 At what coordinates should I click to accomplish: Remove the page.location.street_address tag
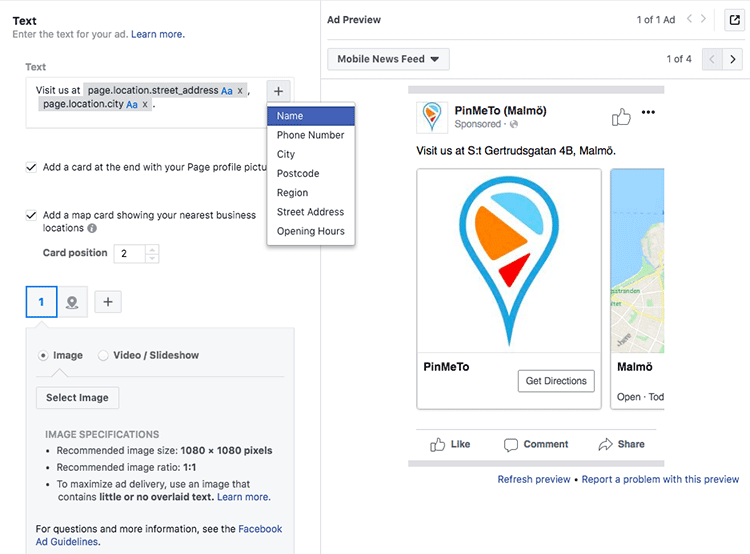click(x=240, y=90)
